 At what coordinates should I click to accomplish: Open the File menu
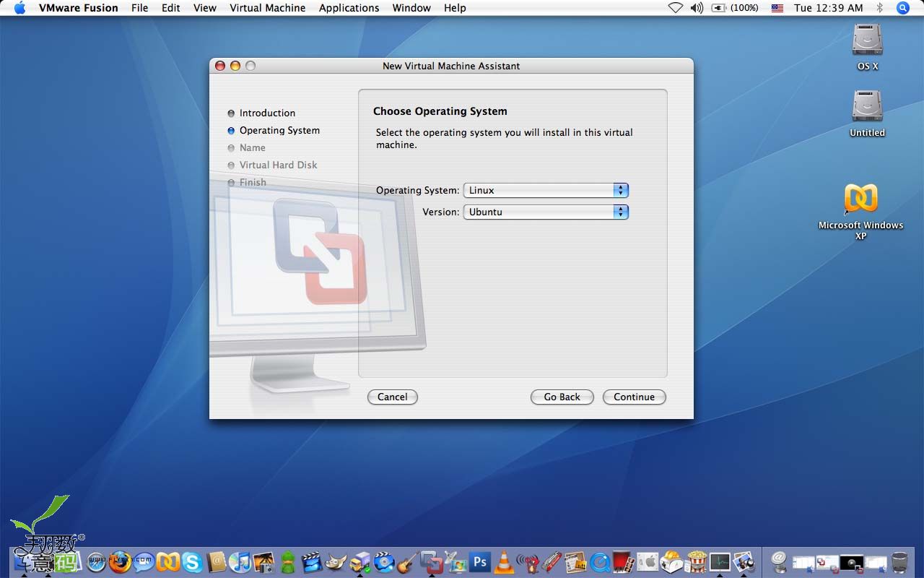click(140, 8)
